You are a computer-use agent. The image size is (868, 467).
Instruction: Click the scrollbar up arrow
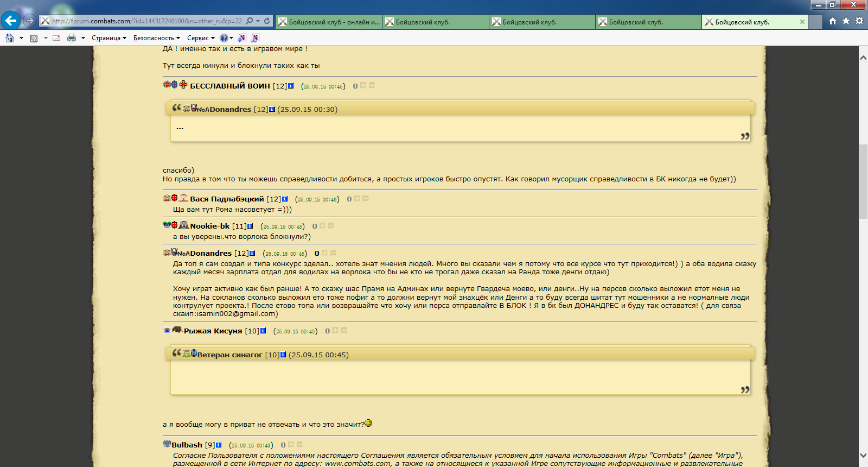[x=863, y=58]
